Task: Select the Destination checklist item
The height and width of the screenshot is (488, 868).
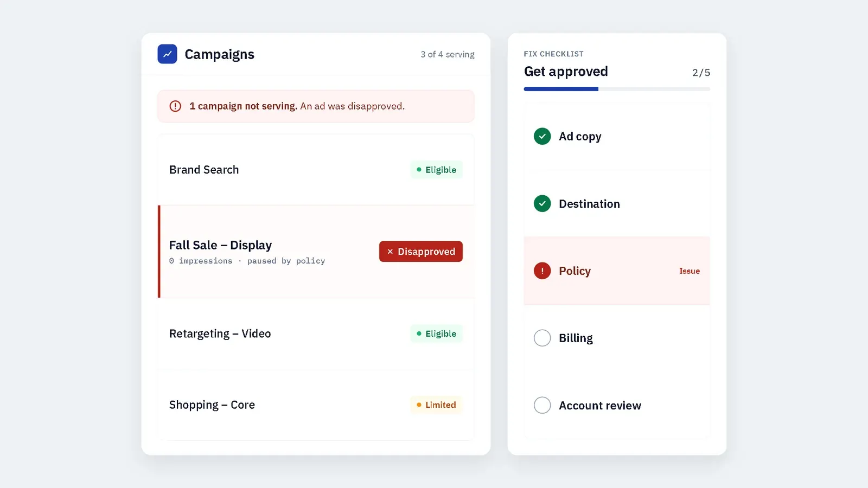Action: click(x=617, y=203)
